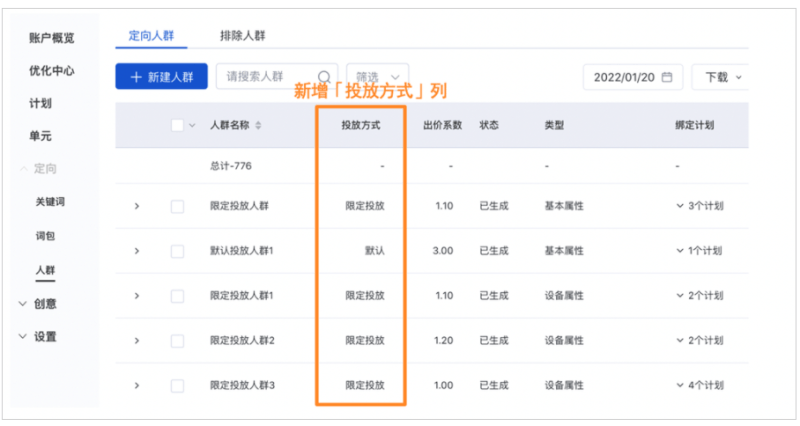Click the 默认 delivery method cell
Image resolution: width=800 pixels, height=426 pixels.
point(374,251)
